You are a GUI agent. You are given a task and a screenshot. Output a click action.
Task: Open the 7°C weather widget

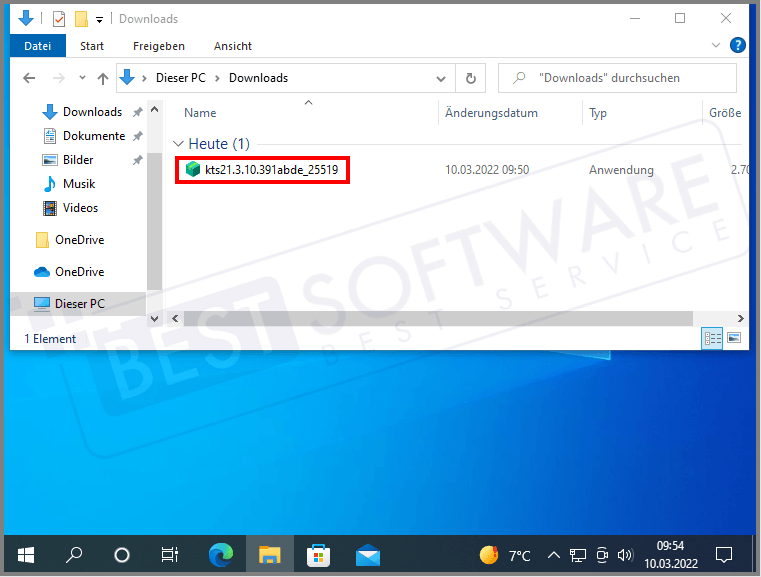pyautogui.click(x=505, y=555)
